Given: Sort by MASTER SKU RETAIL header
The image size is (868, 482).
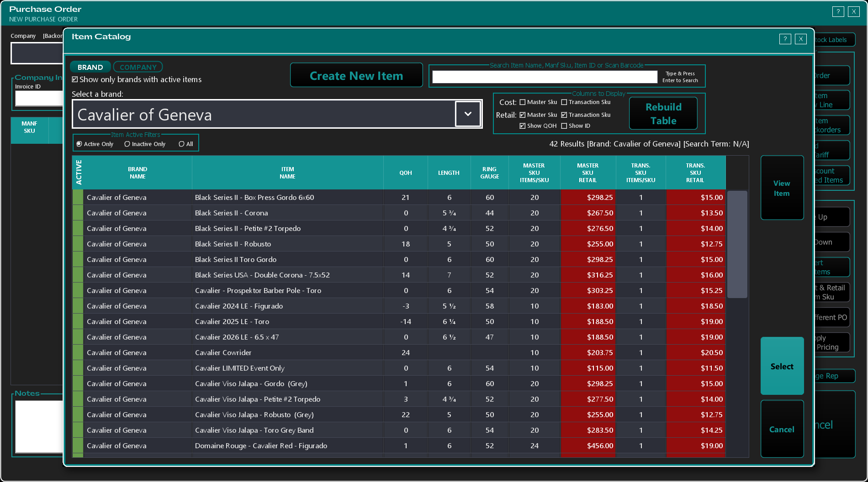Looking at the screenshot, I should pos(588,173).
